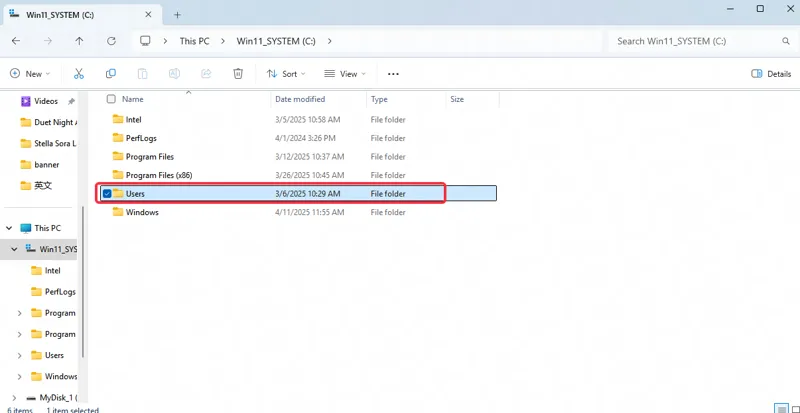This screenshot has height=413, width=800.
Task: Click the MyDisk_1 drive icon in sidebar
Action: point(31,398)
